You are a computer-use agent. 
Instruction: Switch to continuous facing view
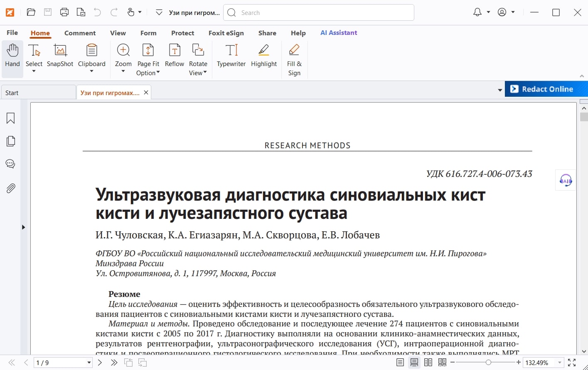442,363
